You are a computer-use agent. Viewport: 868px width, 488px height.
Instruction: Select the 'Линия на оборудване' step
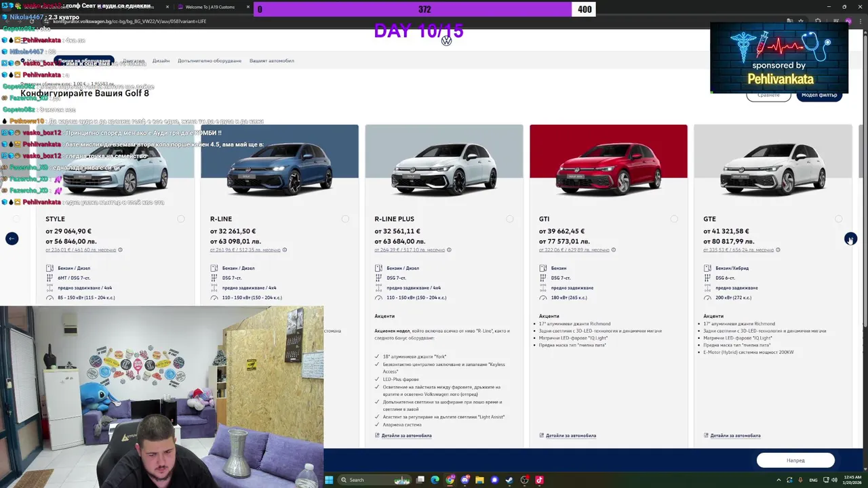coord(84,61)
